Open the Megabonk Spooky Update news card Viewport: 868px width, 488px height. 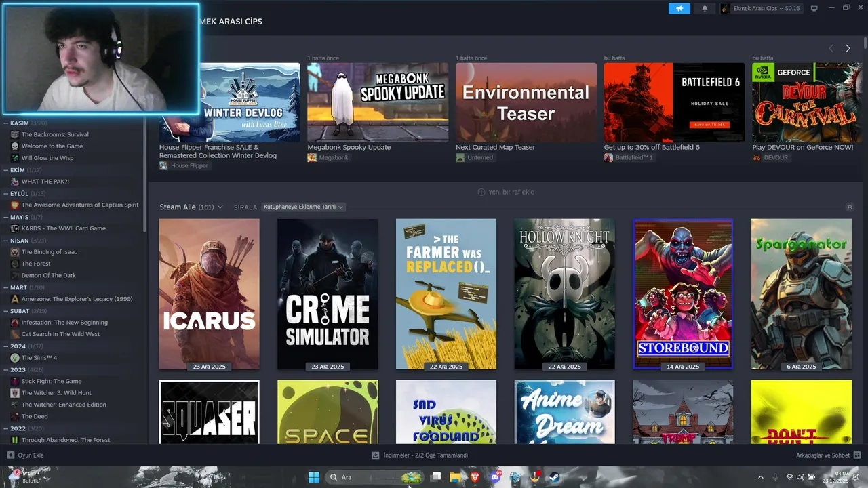378,102
